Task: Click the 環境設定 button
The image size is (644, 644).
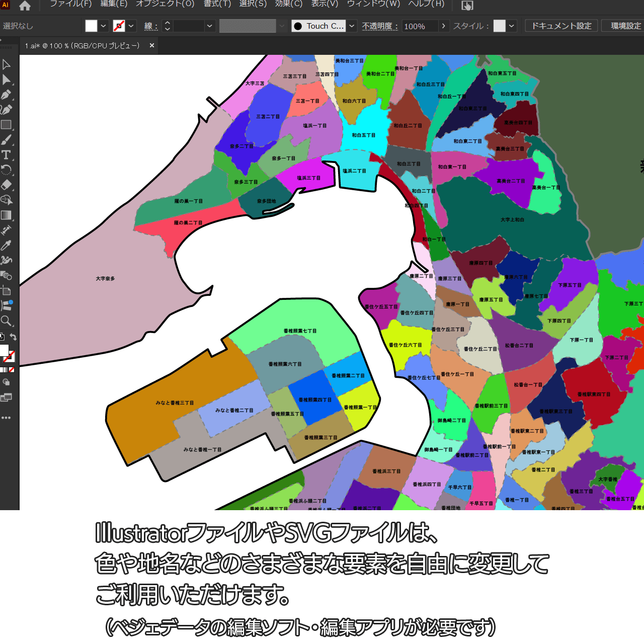Action: coord(625,26)
